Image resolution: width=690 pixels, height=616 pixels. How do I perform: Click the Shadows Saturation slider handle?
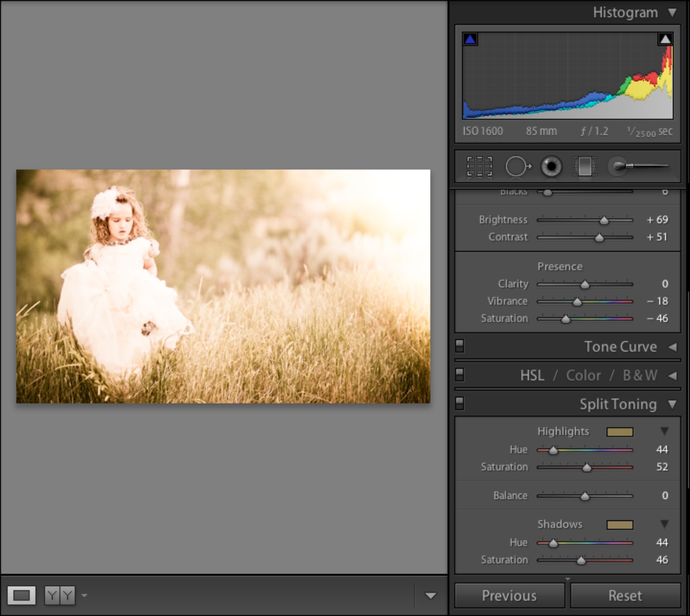pos(581,560)
